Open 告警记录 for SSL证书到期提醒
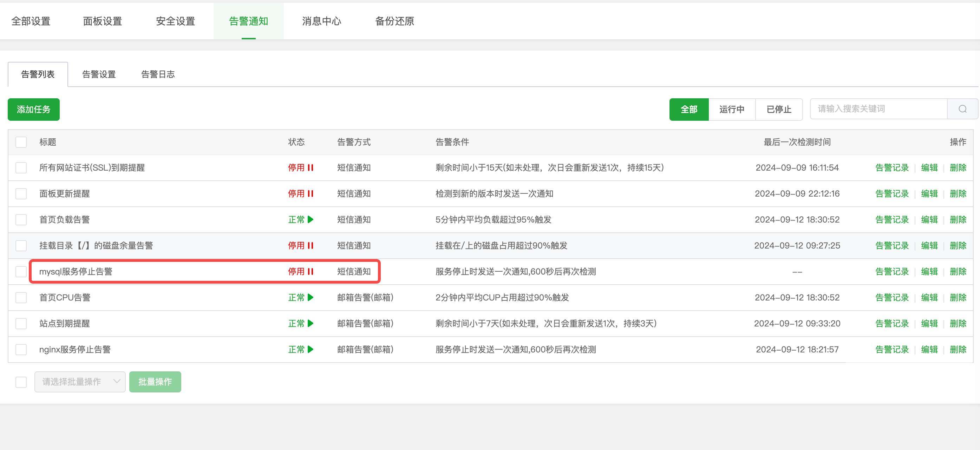 (x=892, y=168)
